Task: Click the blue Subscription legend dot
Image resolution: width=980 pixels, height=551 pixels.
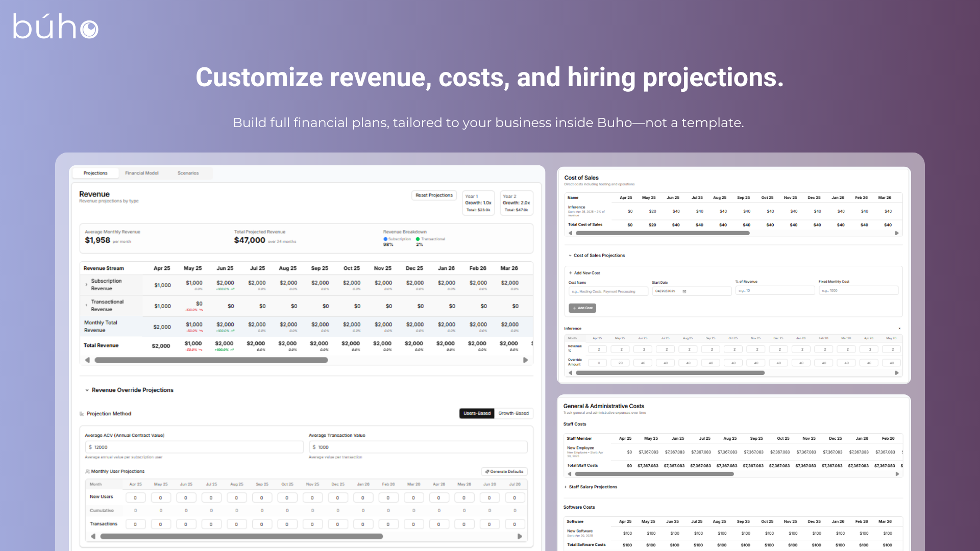Action: pos(385,239)
